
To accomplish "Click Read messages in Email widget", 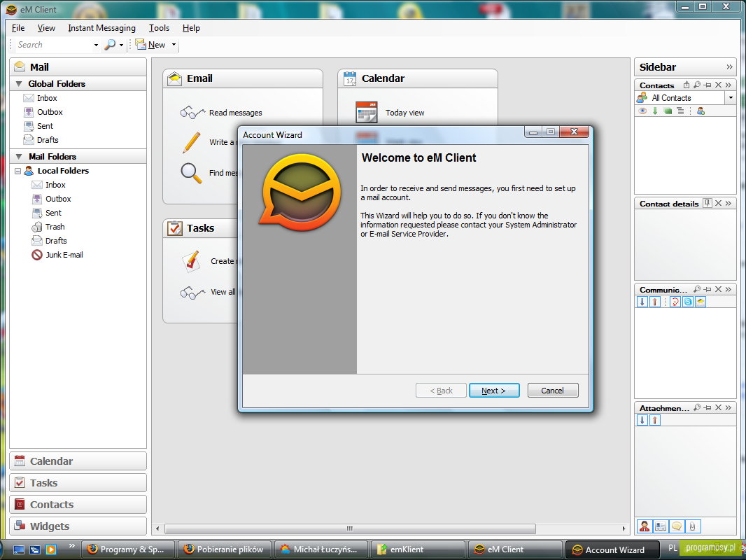I will point(236,113).
